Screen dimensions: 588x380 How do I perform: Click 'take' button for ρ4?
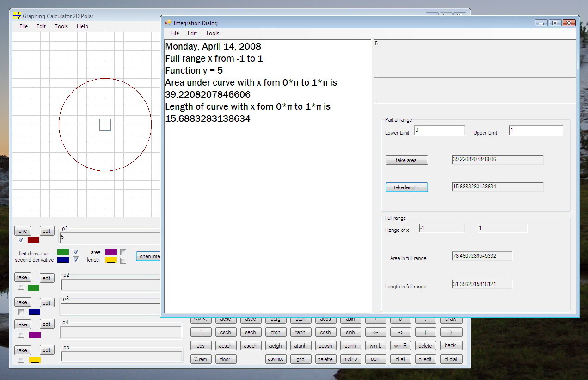click(22, 324)
